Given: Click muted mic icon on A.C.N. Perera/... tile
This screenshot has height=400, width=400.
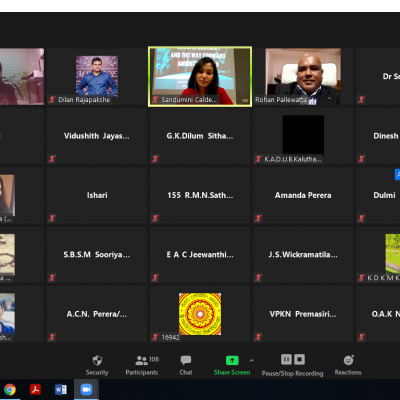Looking at the screenshot, I should tap(52, 337).
